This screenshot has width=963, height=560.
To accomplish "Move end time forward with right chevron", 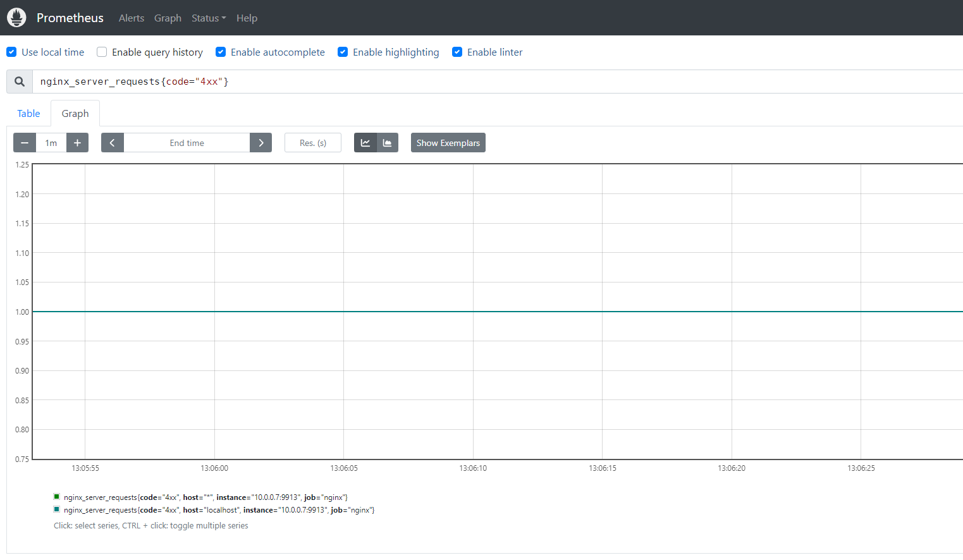I will tap(261, 143).
